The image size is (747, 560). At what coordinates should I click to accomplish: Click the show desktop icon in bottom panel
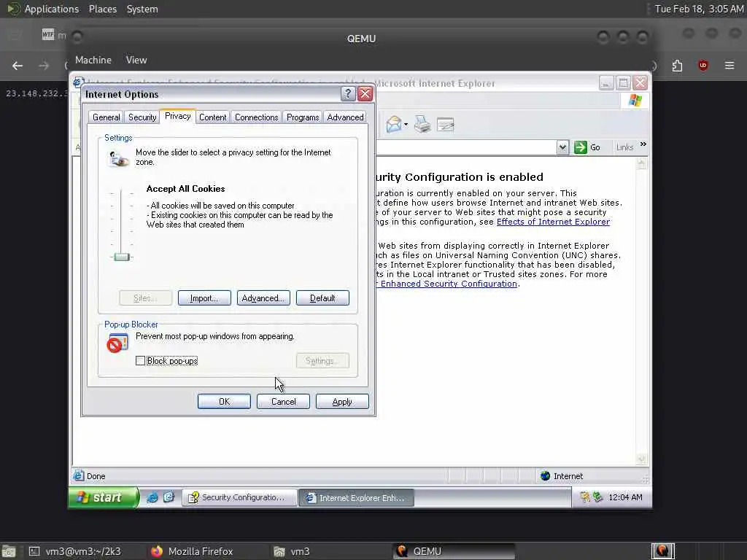coord(9,551)
